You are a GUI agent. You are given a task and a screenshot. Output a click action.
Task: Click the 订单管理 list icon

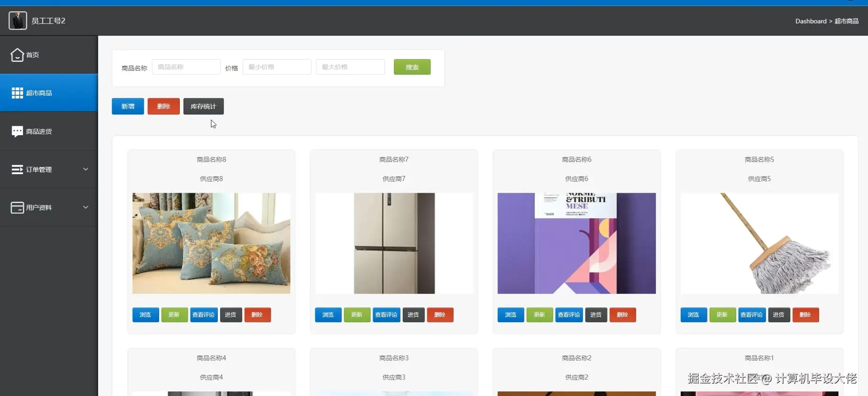pos(17,169)
